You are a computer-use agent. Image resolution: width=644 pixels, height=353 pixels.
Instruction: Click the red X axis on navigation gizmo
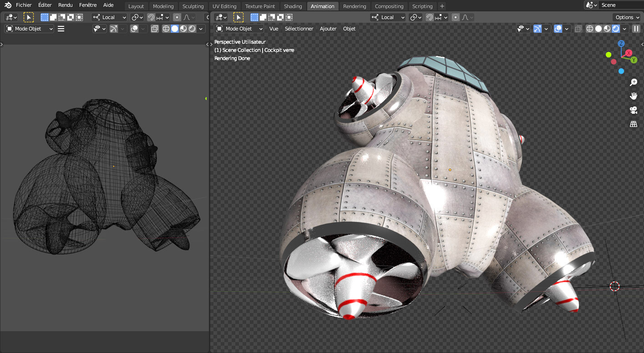pyautogui.click(x=629, y=53)
